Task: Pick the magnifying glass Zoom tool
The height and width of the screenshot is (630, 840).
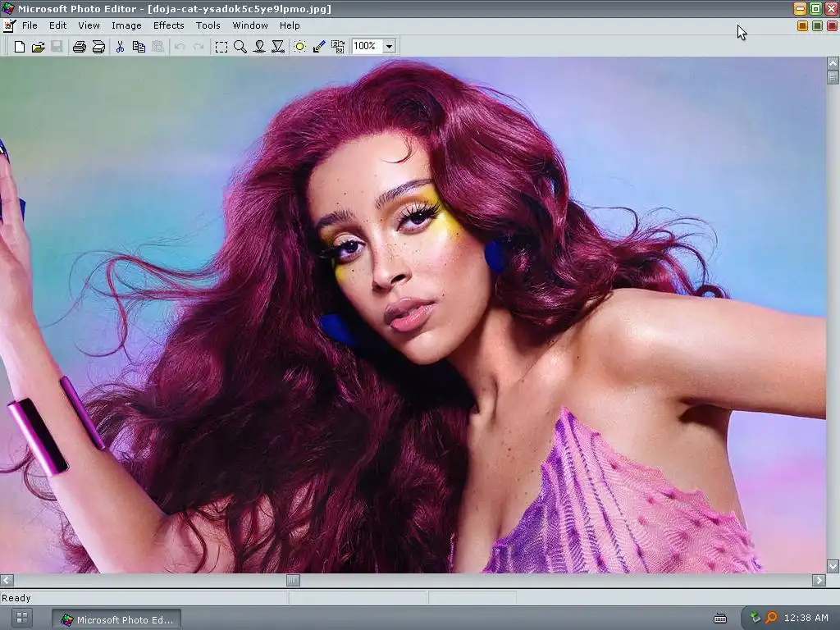Action: [240, 47]
